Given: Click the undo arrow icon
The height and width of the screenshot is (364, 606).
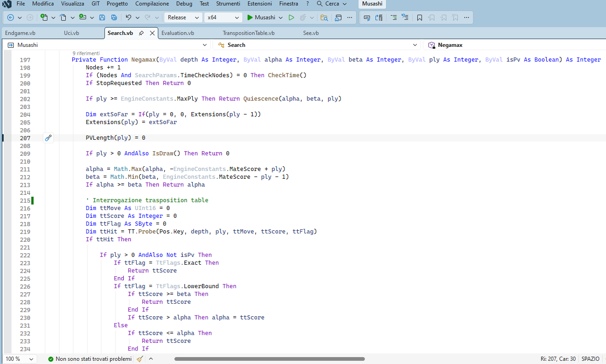Looking at the screenshot, I should 128,17.
